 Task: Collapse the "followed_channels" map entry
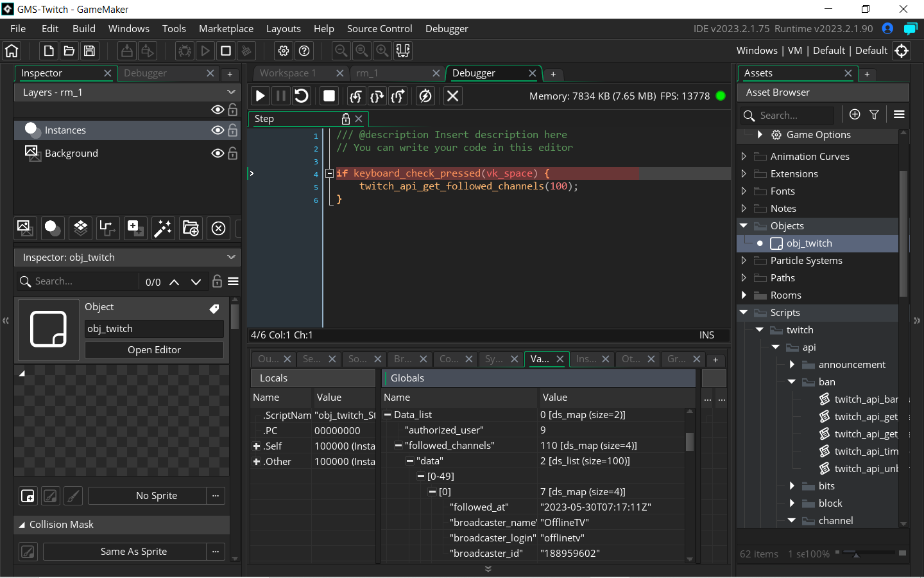pos(398,446)
